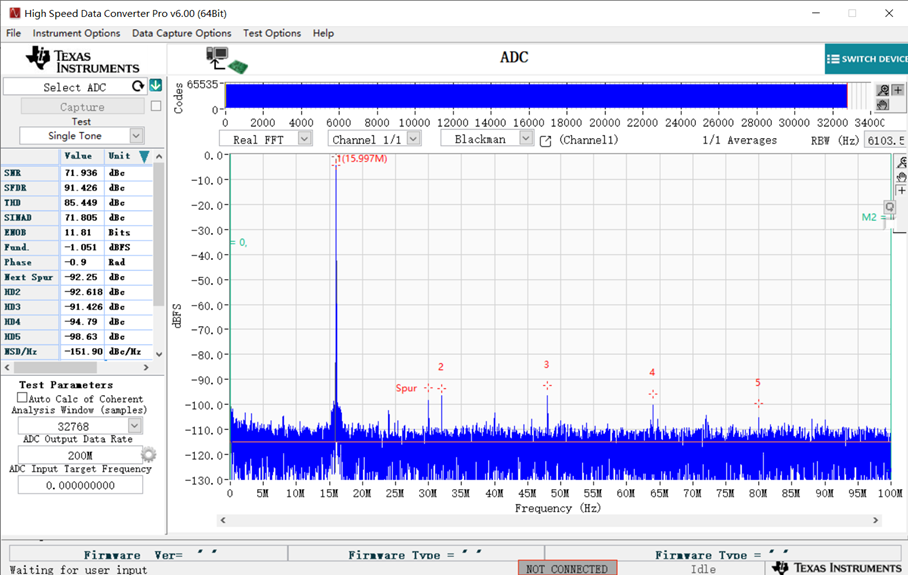Click the THD value 85.449
Image resolution: width=908 pixels, height=575 pixels.
click(x=81, y=203)
